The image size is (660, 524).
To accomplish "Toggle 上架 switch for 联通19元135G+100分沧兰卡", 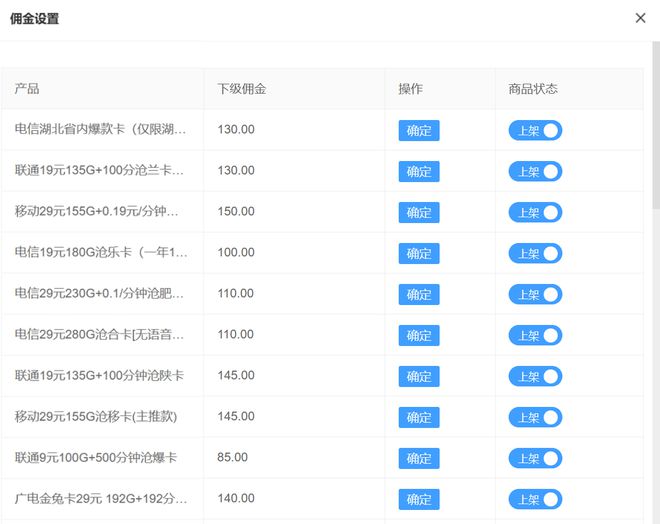I will [535, 171].
